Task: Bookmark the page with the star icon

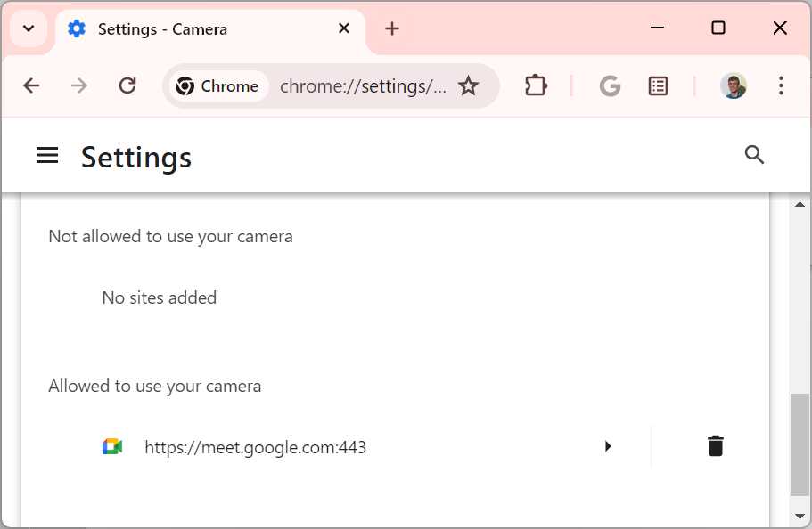Action: click(469, 85)
